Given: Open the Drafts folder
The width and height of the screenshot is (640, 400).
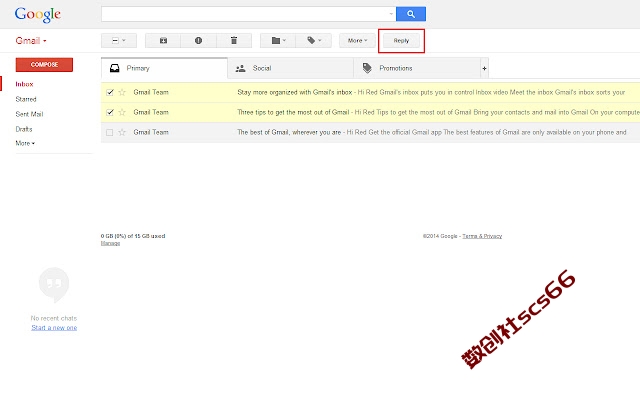Looking at the screenshot, I should point(24,129).
